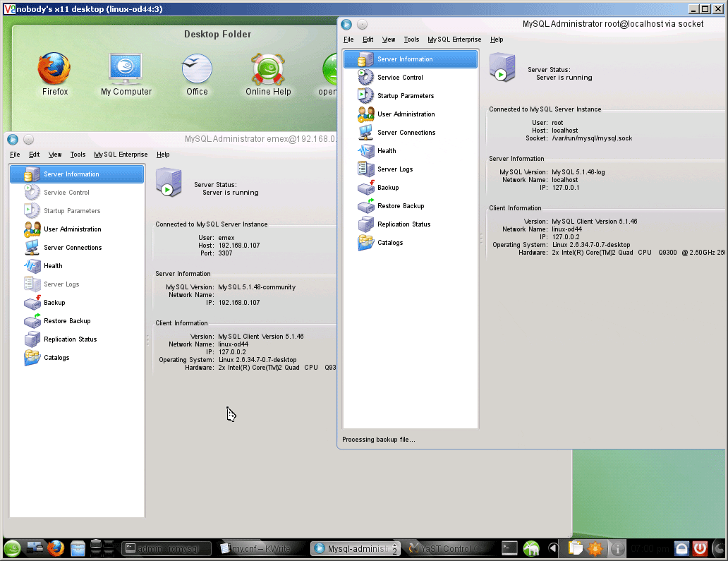The width and height of the screenshot is (728, 561).
Task: Click "/var/run/mysql/mysql.sock" socket value
Action: point(592,138)
